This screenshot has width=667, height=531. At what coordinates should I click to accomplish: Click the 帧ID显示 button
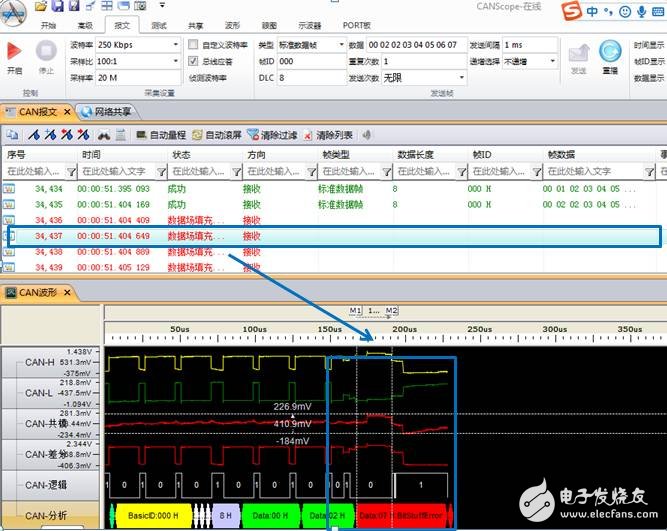[x=649, y=62]
